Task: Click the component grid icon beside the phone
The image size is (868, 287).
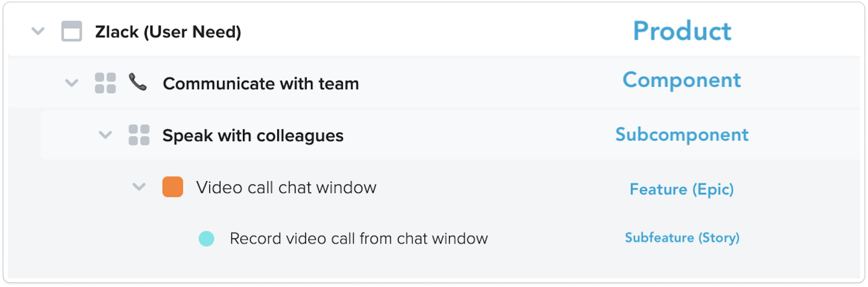Action: point(105,83)
